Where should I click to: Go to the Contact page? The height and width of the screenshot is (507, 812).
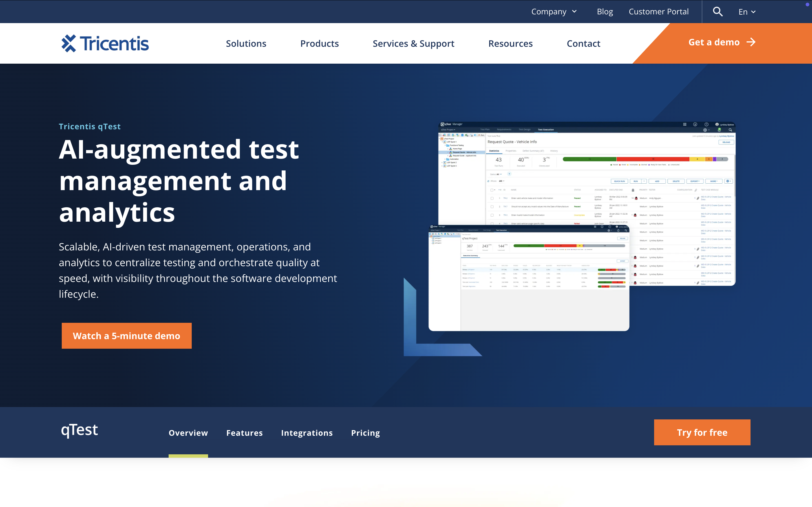point(583,44)
